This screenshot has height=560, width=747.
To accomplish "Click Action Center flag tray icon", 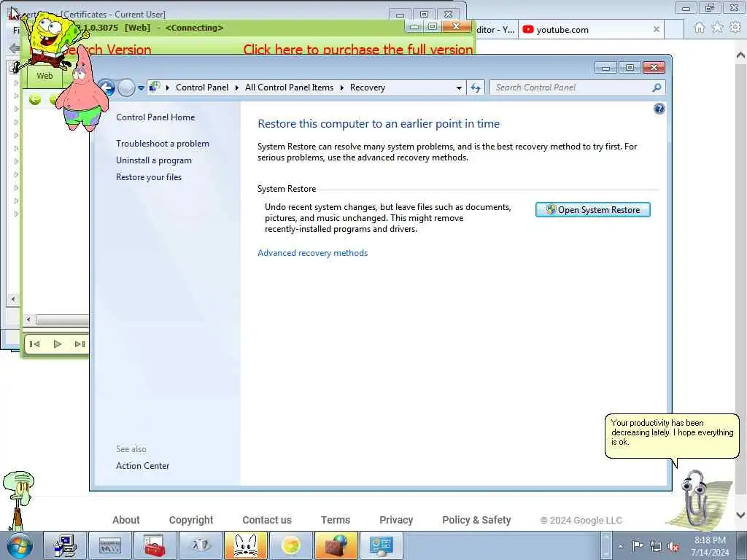I will [x=638, y=546].
